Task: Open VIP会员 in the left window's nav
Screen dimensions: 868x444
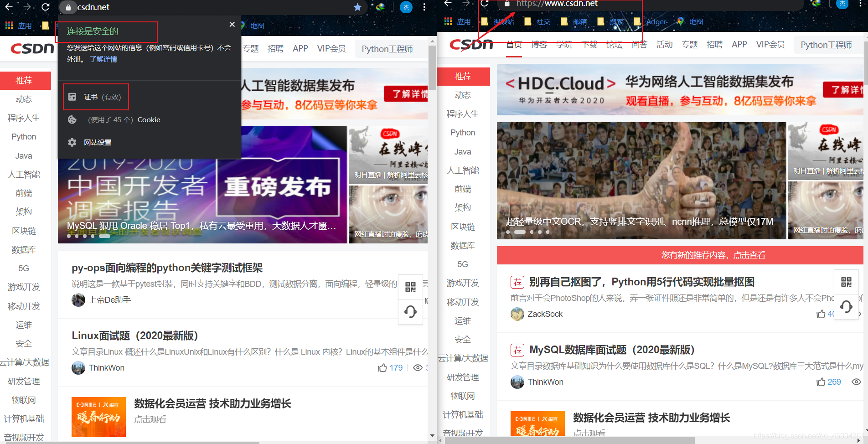Action: pos(331,49)
